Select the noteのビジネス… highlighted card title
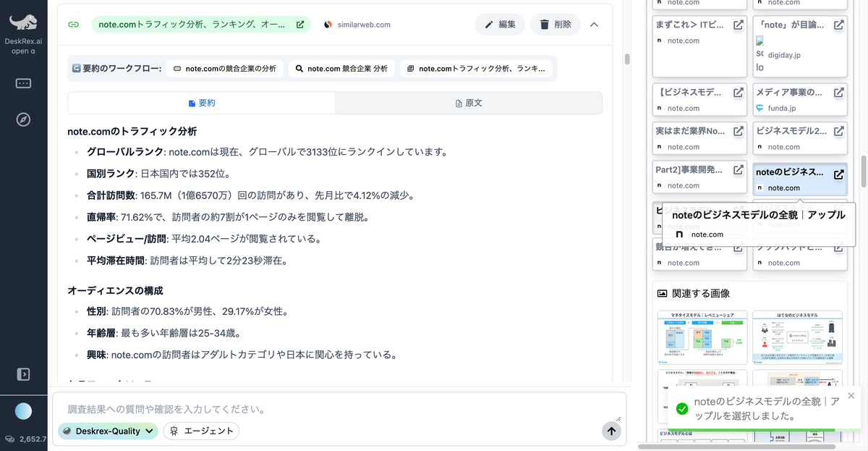Image resolution: width=868 pixels, height=451 pixels. (x=789, y=172)
